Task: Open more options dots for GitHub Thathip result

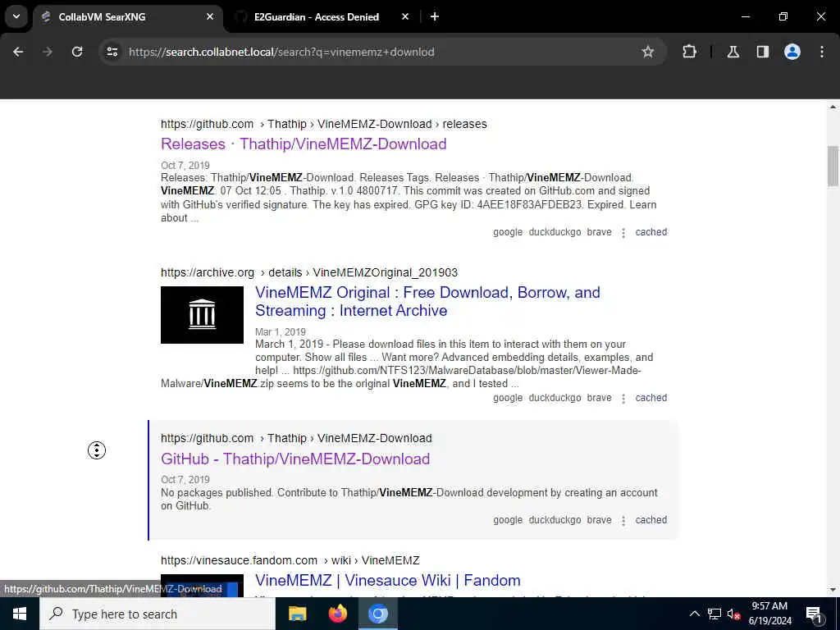Action: pyautogui.click(x=623, y=521)
